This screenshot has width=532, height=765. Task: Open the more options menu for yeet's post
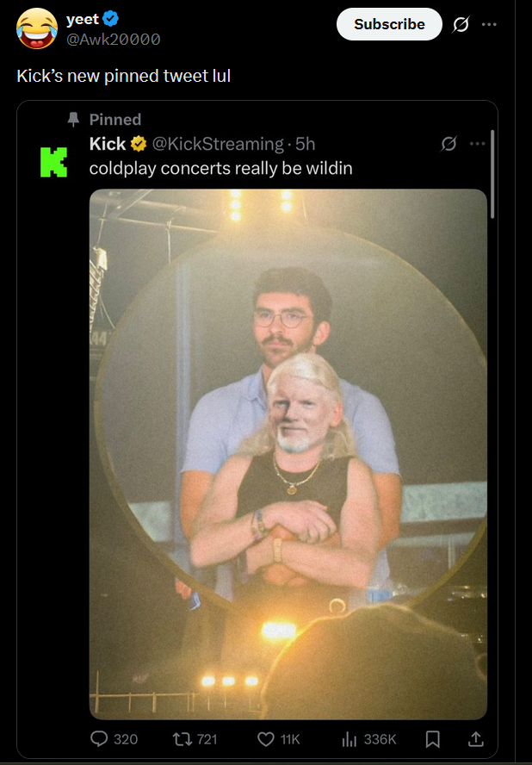click(489, 24)
